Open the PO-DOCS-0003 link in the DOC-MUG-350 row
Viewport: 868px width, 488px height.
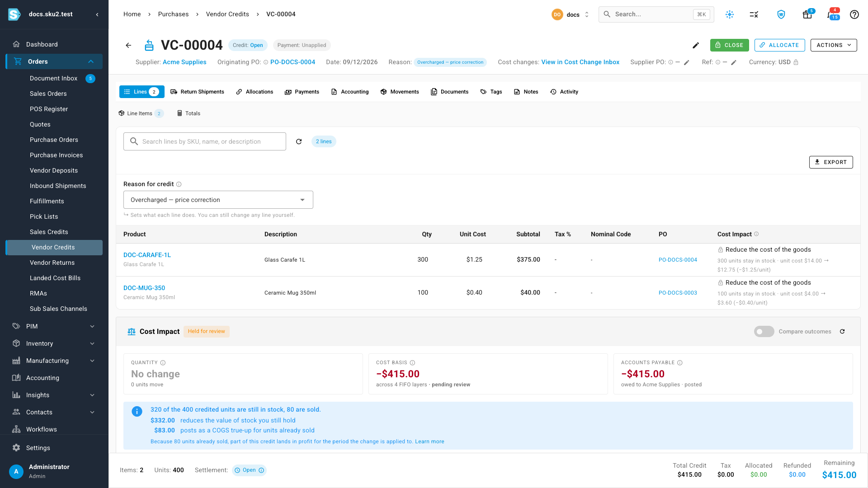pyautogui.click(x=678, y=293)
